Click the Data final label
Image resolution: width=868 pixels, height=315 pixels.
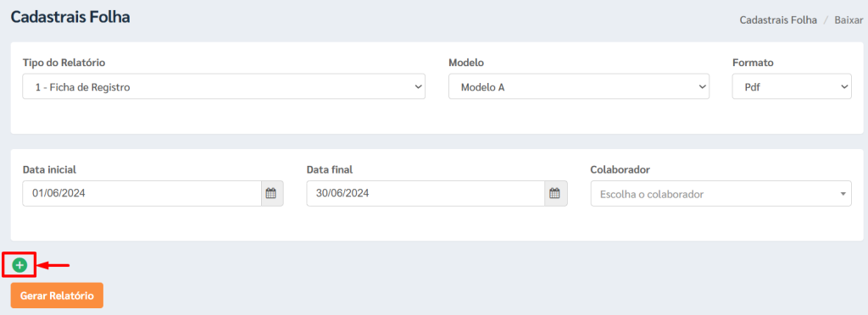tap(330, 169)
